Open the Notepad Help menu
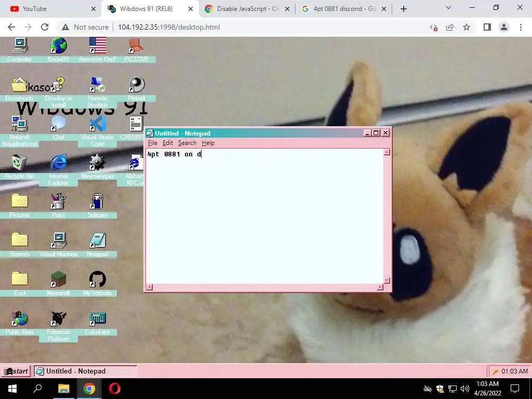This screenshot has width=532, height=399. [208, 143]
